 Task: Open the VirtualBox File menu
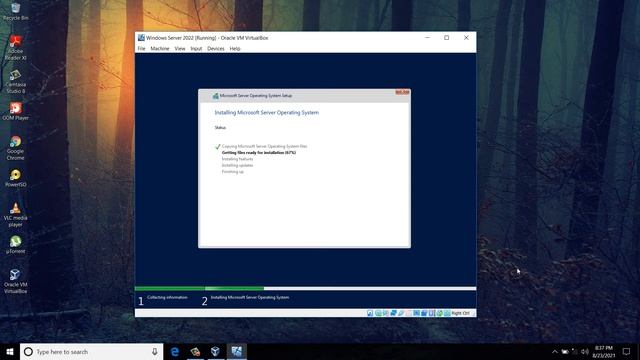tap(141, 49)
